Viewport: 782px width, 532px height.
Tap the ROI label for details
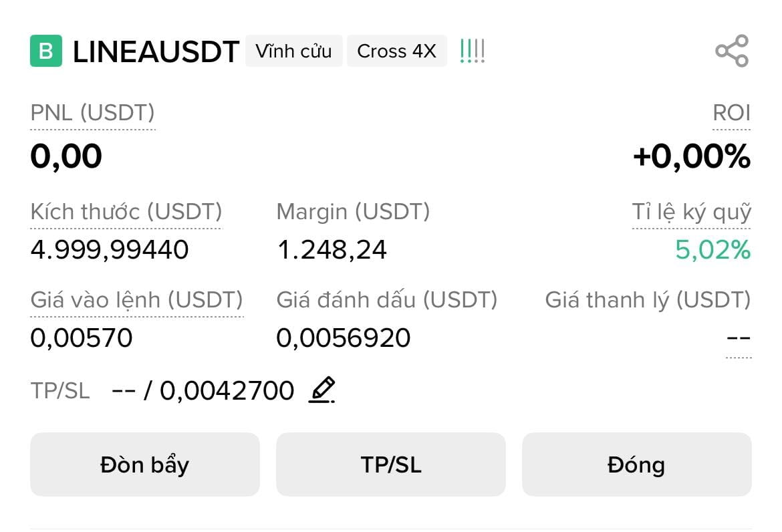pos(731,113)
